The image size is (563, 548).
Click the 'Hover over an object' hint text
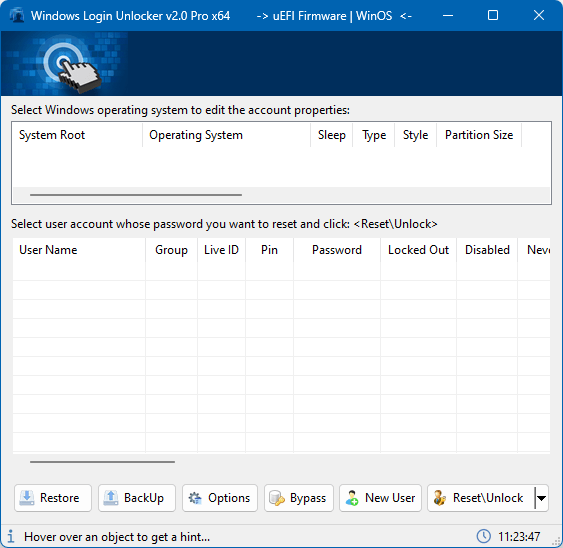117,537
